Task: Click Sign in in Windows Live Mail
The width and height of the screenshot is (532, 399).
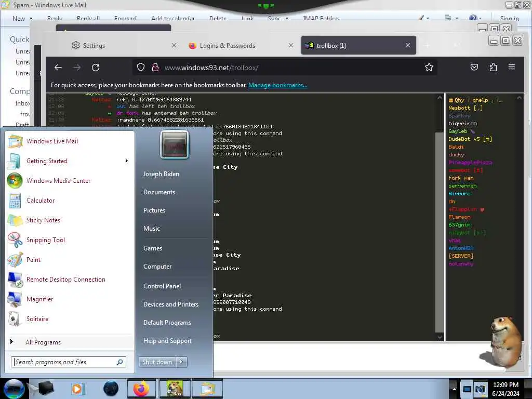Action: pyautogui.click(x=509, y=19)
